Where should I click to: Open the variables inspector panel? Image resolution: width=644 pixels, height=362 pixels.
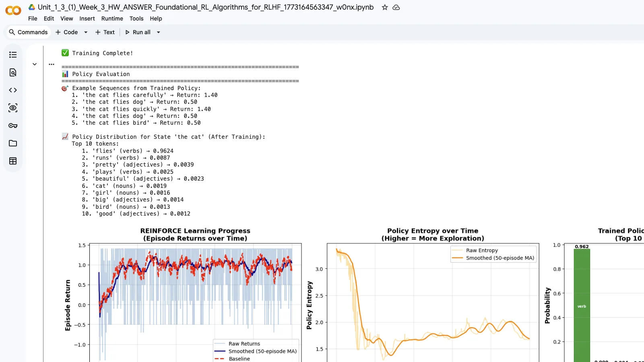coord(13,108)
